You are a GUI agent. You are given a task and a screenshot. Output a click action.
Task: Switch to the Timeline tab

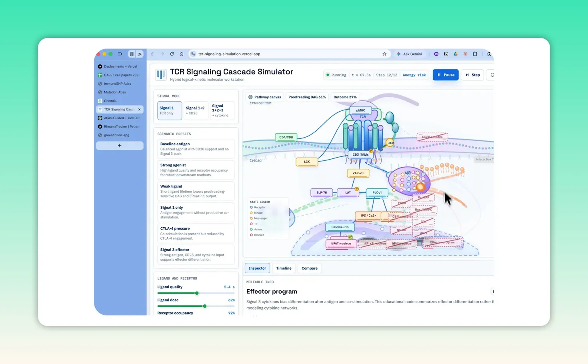284,268
